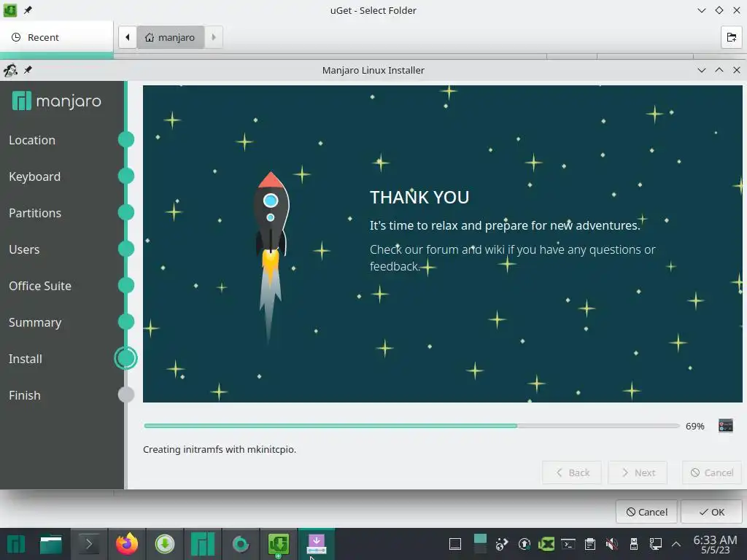Open the clipboard tray icon
This screenshot has width=747, height=560.
(x=589, y=544)
